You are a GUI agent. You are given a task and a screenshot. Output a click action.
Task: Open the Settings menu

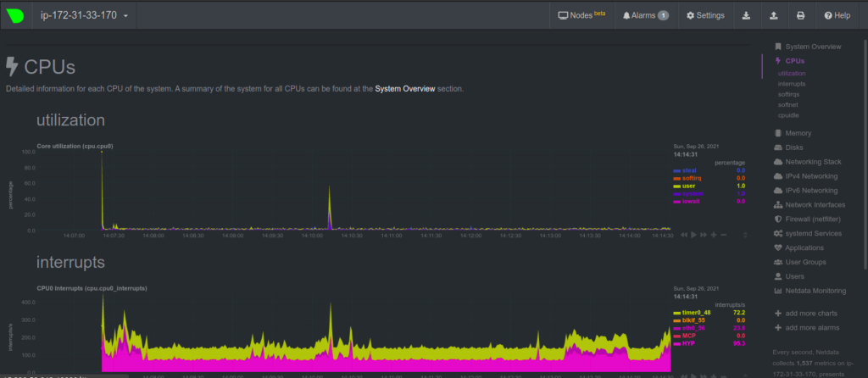tap(705, 15)
